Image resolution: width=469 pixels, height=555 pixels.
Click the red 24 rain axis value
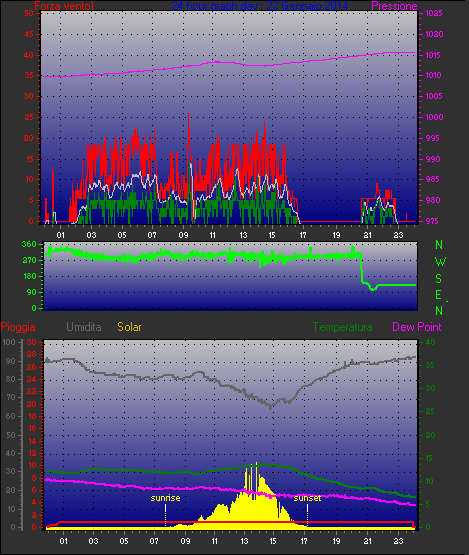[32, 379]
